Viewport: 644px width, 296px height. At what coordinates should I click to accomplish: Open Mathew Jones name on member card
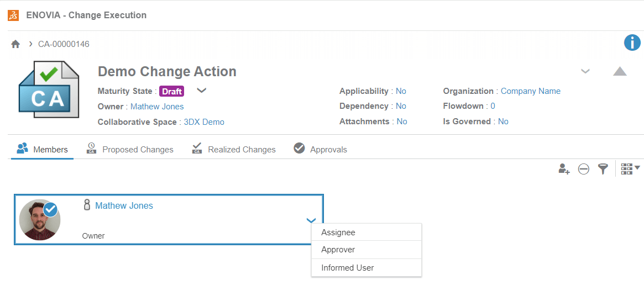(124, 205)
